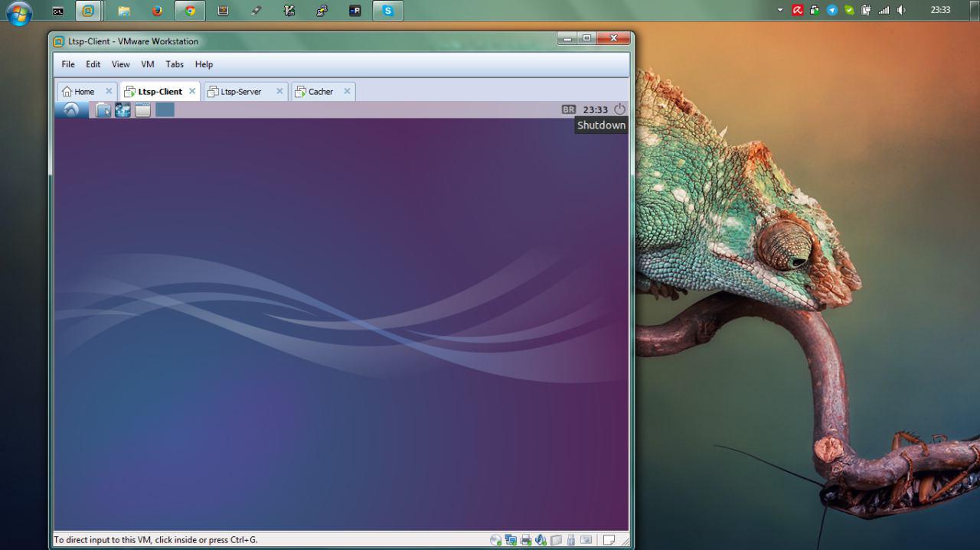Viewport: 980px width, 550px height.
Task: Switch to Skype in the taskbar
Action: click(x=388, y=11)
